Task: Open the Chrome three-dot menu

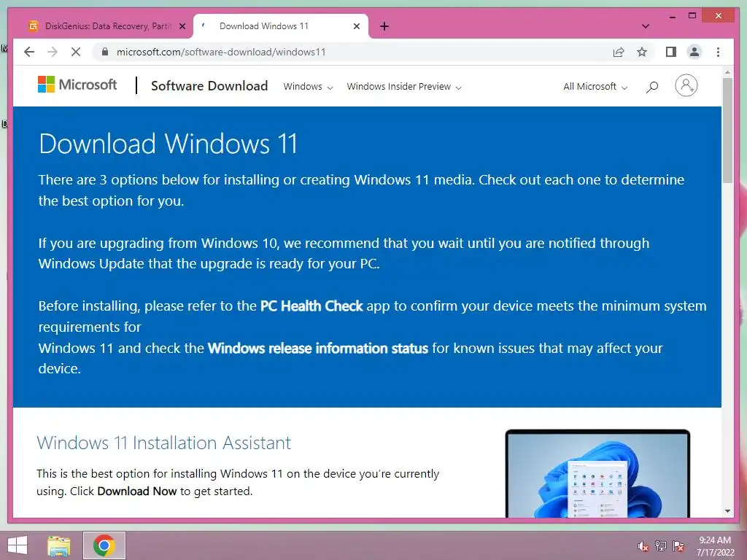Action: pyautogui.click(x=718, y=52)
